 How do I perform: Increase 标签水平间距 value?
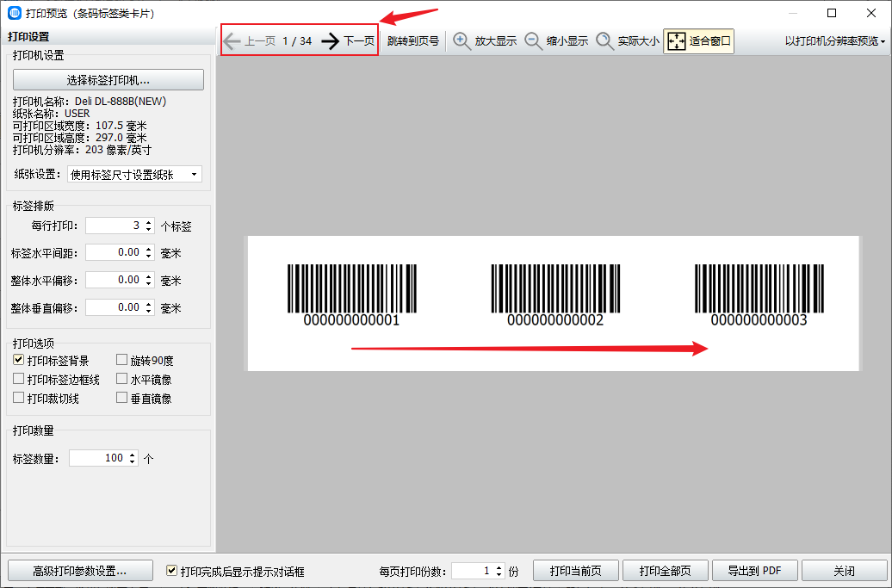(149, 249)
